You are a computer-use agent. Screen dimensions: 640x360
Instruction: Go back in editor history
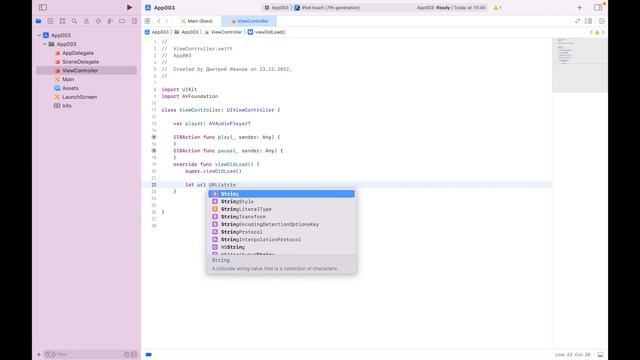click(159, 21)
